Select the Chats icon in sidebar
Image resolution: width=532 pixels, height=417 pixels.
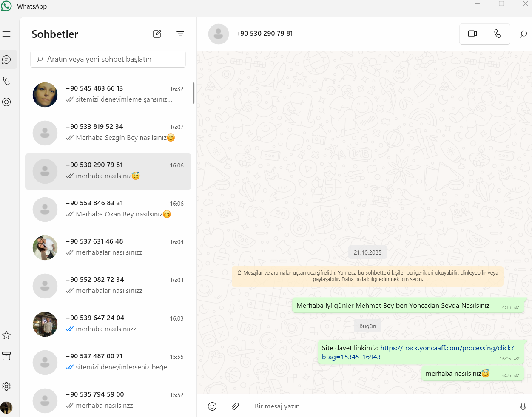pyautogui.click(x=6, y=60)
